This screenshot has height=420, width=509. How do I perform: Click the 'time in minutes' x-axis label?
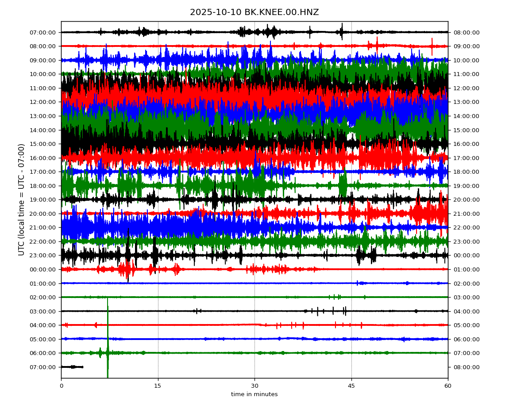click(x=254, y=394)
